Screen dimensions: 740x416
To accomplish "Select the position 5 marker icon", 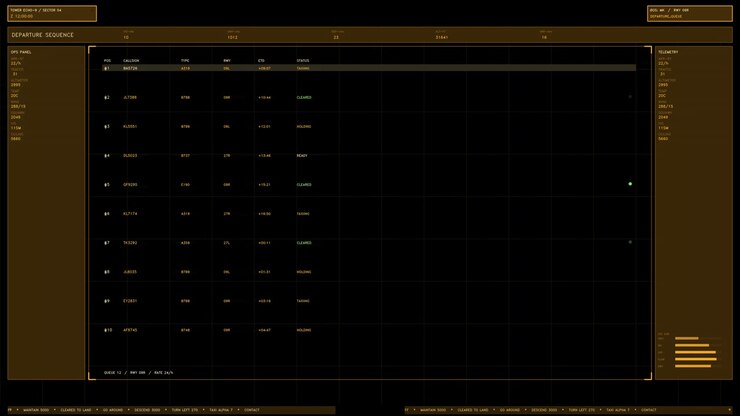I will pos(105,185).
